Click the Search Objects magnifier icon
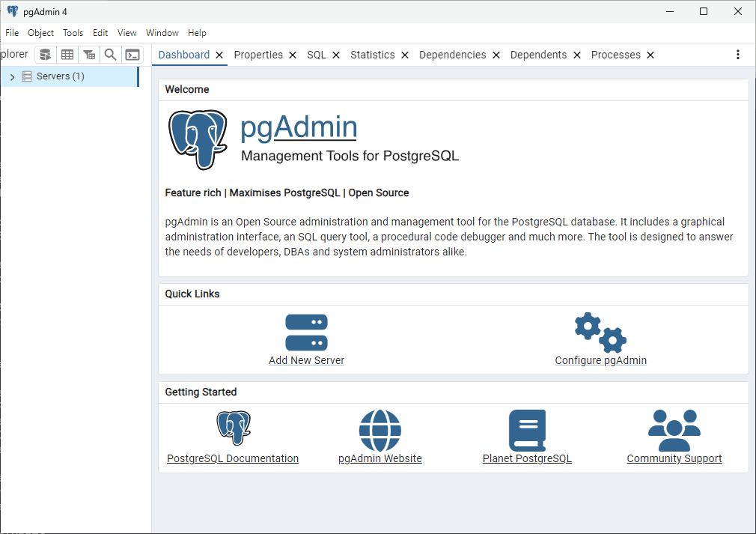 tap(111, 55)
